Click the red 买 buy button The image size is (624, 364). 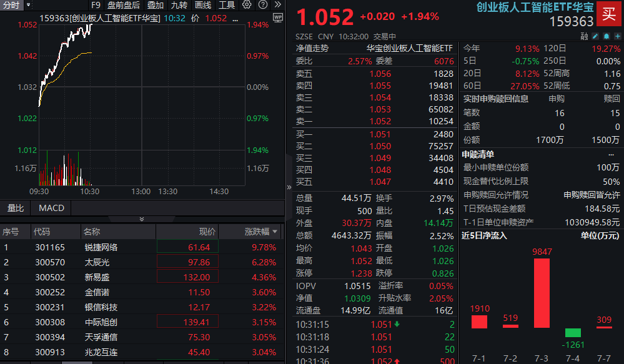[x=609, y=14]
